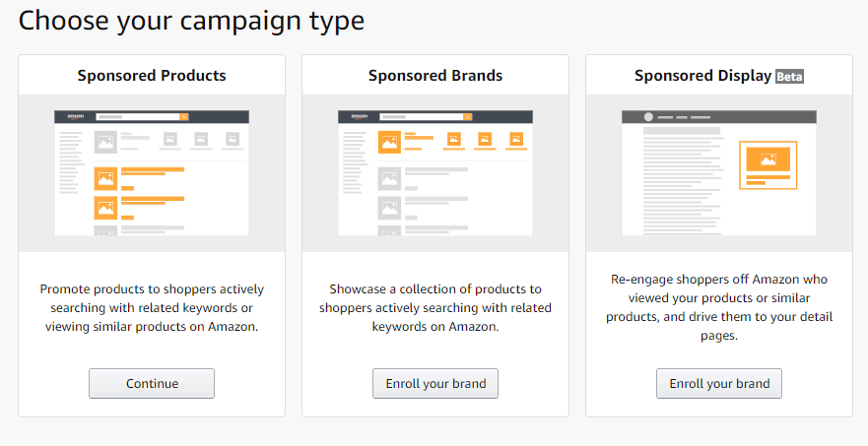Click first orange product image in Sponsored Products preview

[105, 179]
